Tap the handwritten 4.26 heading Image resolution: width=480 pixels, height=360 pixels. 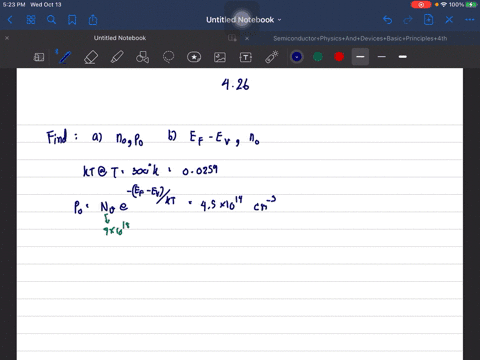click(235, 84)
